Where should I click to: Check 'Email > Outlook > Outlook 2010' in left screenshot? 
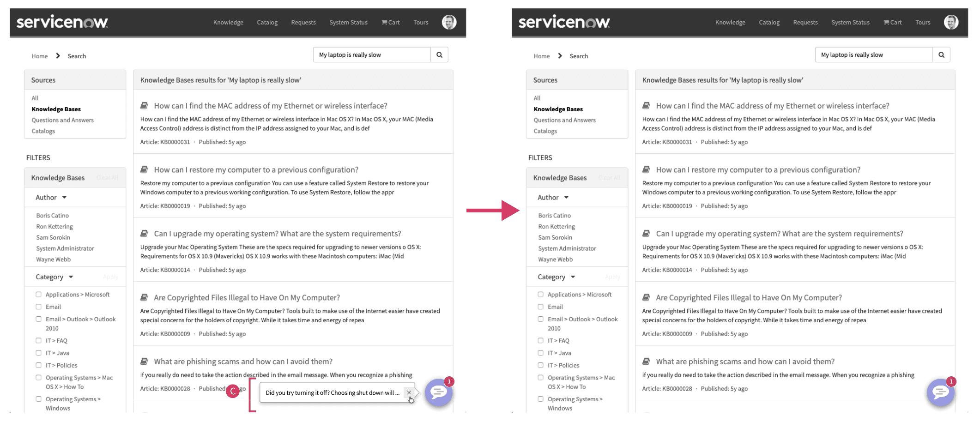[39, 319]
